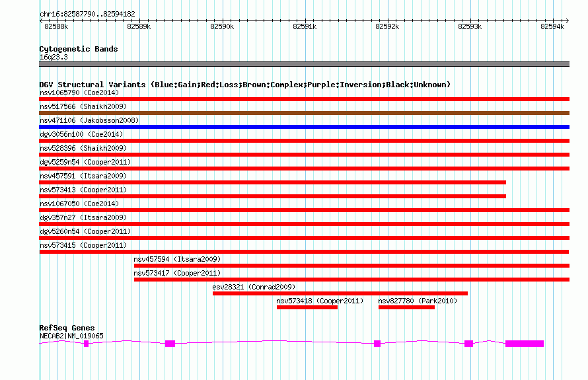Open variant nsv573415 (Cooper2011)
This screenshot has width=588, height=380.
[x=83, y=245]
